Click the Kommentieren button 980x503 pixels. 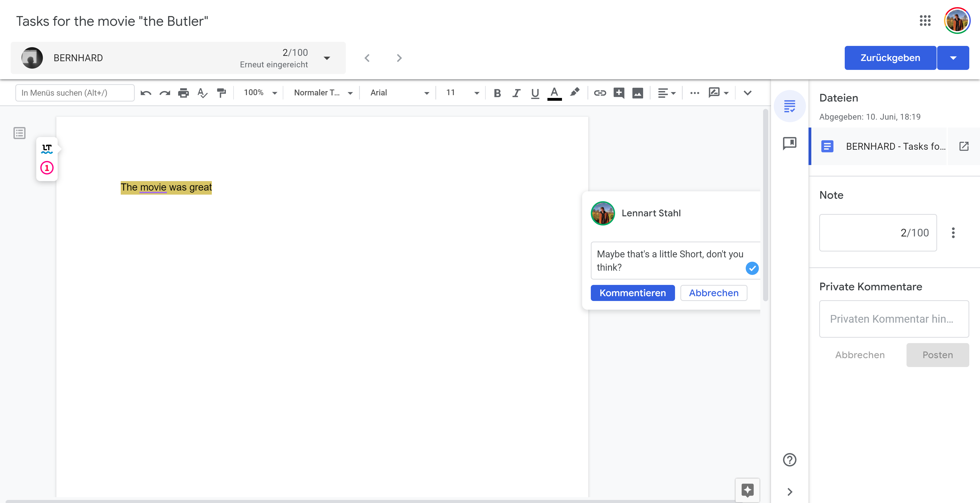point(632,293)
